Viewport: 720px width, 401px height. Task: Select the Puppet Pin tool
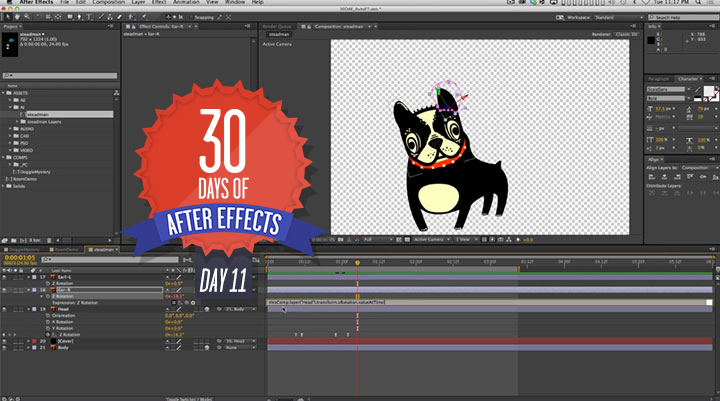[144, 17]
